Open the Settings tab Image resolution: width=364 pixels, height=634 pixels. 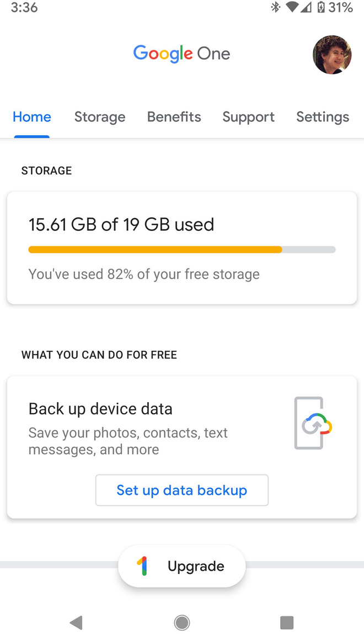[x=323, y=117]
